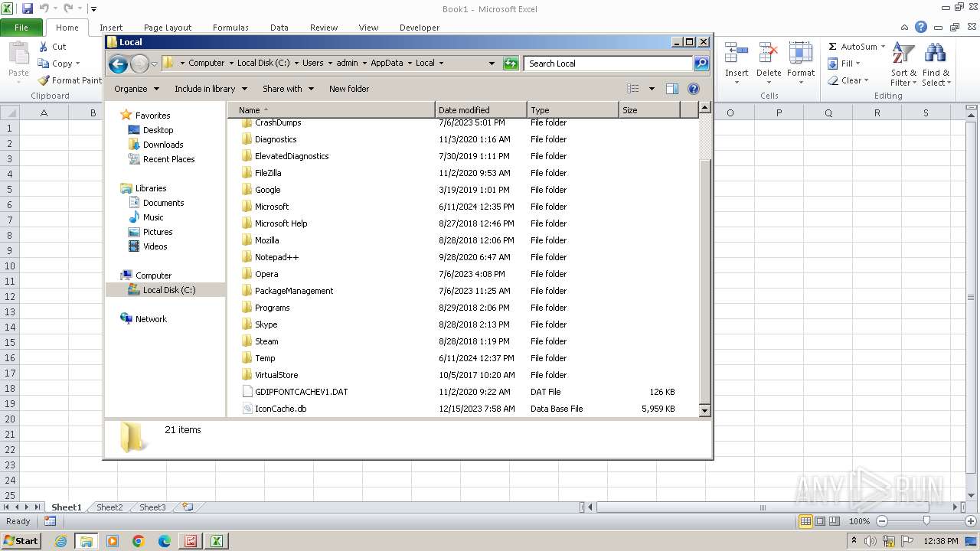Select the Downloads favorite in navigation pane
Image resolution: width=980 pixels, height=551 pixels.
point(163,145)
